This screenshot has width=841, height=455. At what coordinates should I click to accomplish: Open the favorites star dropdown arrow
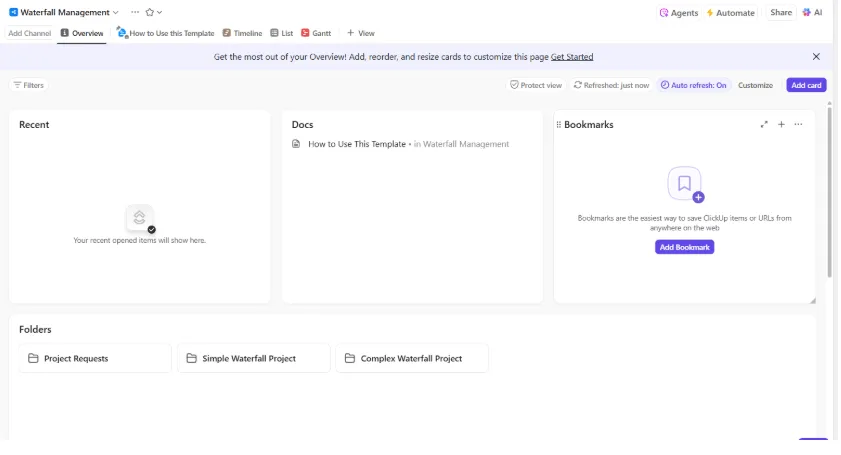[159, 12]
